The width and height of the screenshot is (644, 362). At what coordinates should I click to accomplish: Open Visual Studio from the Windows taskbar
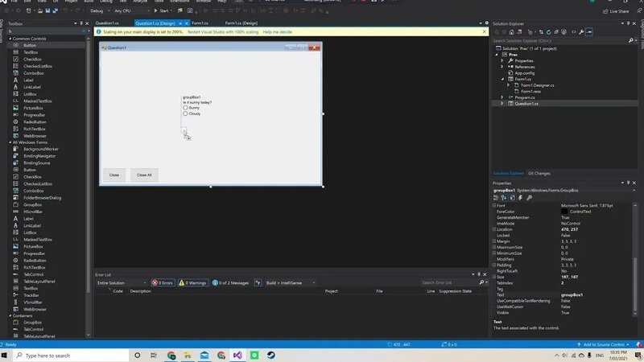pos(237,355)
